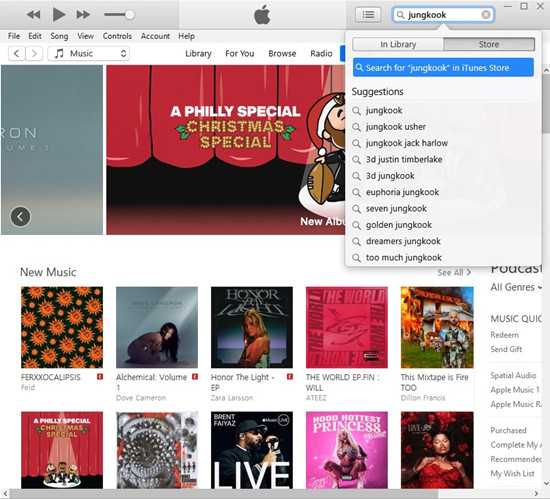Choose the "jungkook" suggestion
The height and width of the screenshot is (499, 550).
tap(443, 110)
